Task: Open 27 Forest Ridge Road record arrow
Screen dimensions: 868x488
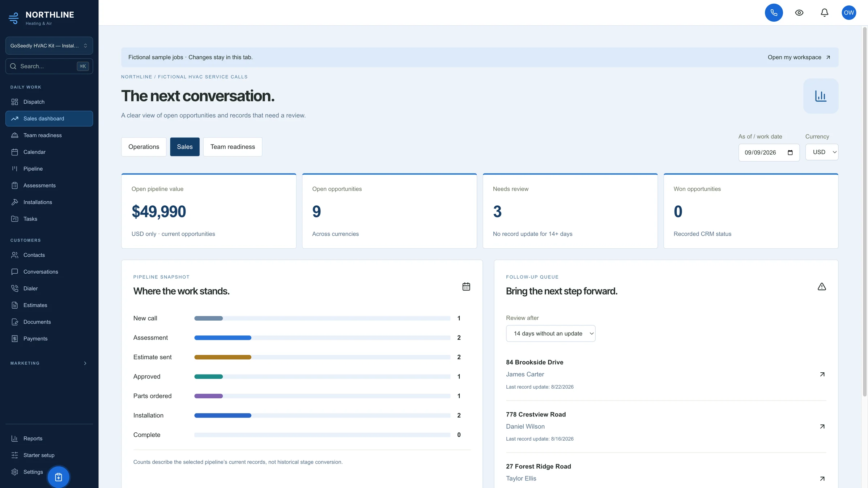Action: point(822,479)
